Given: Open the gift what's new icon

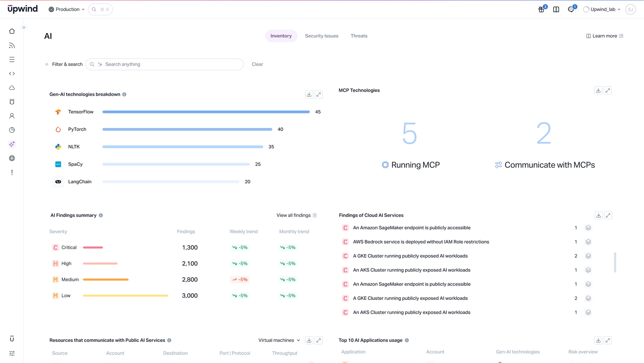Looking at the screenshot, I should (x=541, y=9).
